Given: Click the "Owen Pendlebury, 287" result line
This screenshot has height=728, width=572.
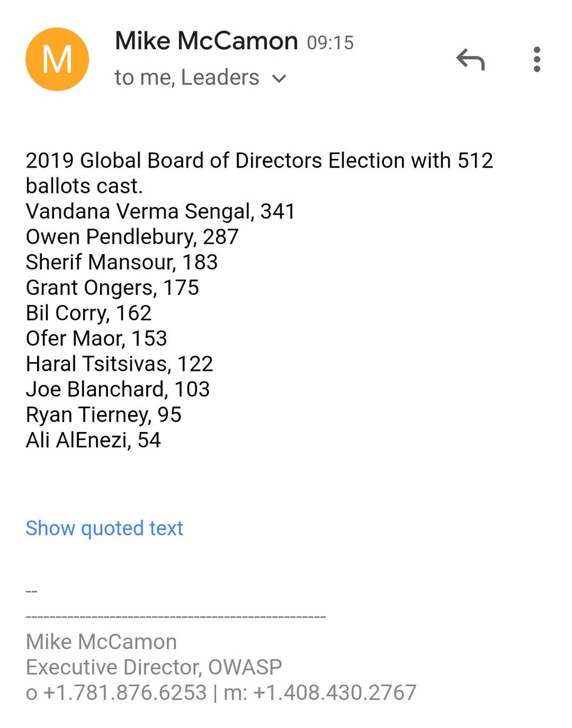Looking at the screenshot, I should [132, 237].
